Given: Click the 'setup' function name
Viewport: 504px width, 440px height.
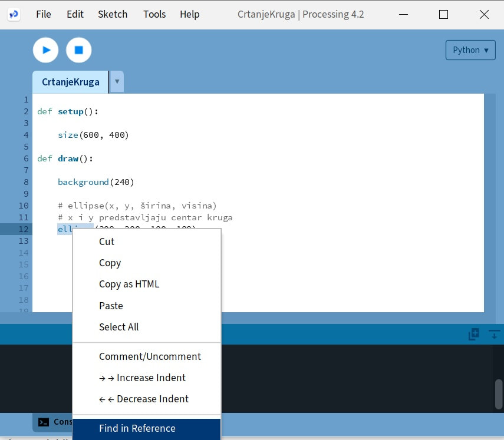Looking at the screenshot, I should (x=71, y=111).
